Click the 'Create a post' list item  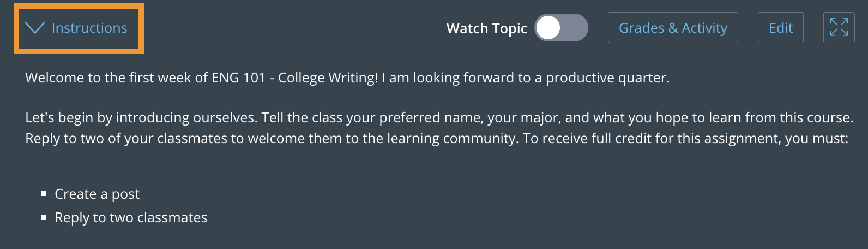pos(97,194)
